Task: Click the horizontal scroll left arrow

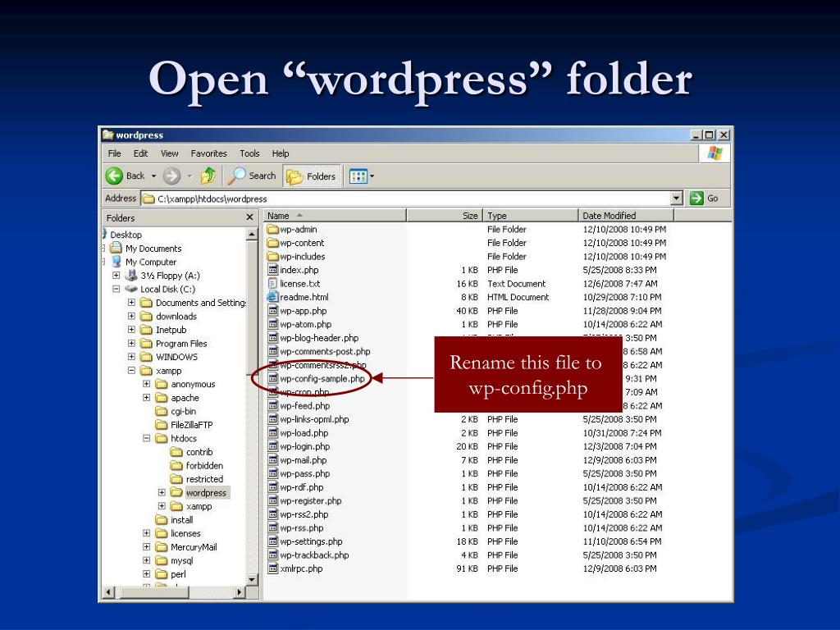Action: [109, 592]
